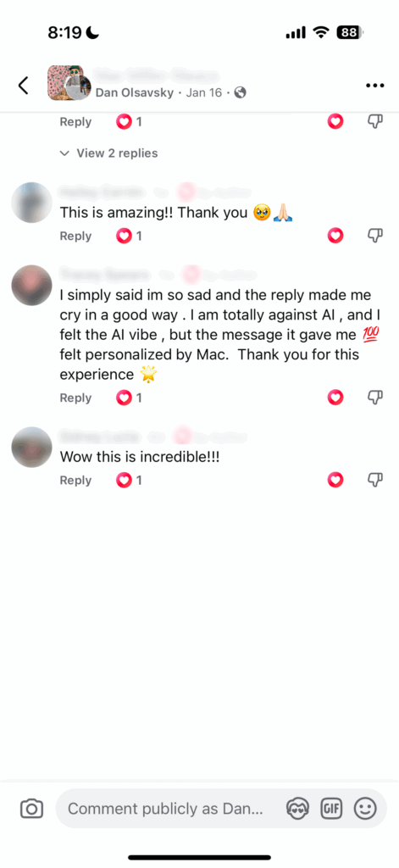399x868 pixels.
Task: Reply to 'This is amazing!! Thank you'
Action: [x=75, y=236]
